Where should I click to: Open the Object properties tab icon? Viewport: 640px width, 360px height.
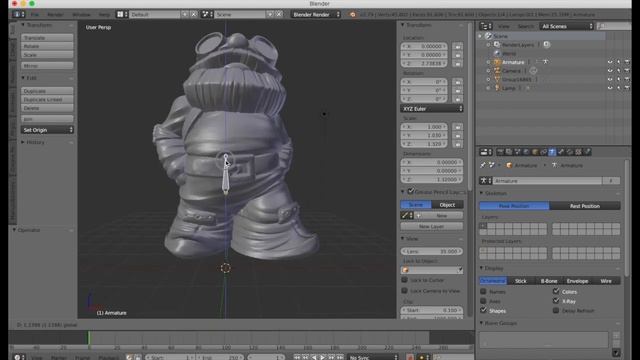pos(535,152)
